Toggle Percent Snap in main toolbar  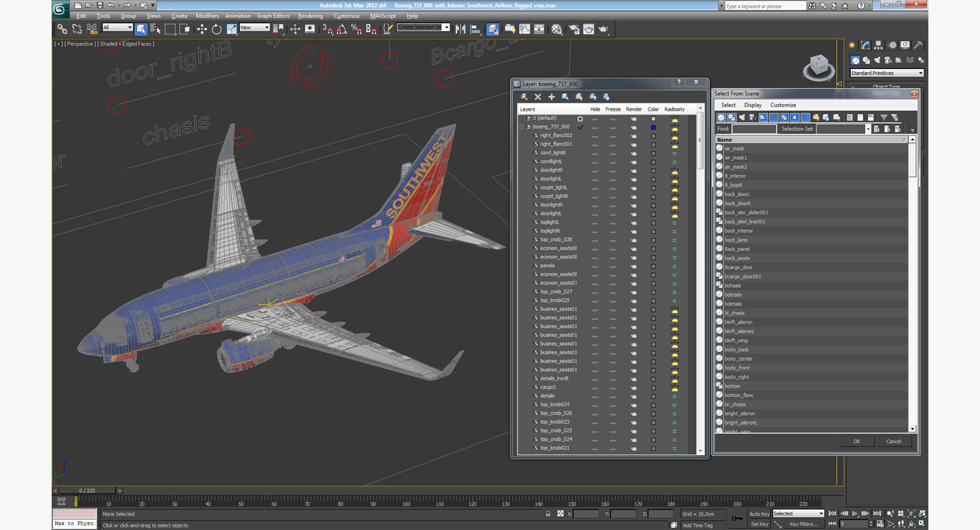pos(356,29)
